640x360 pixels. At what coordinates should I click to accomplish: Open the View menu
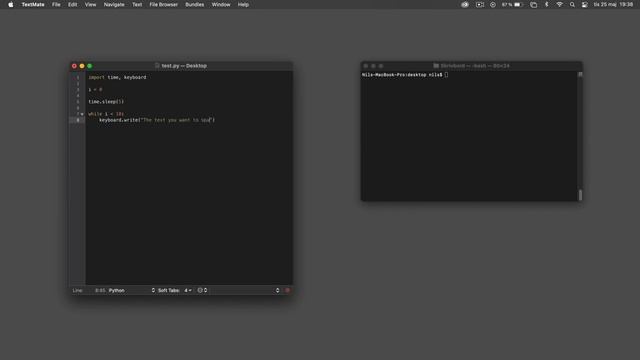pos(90,4)
